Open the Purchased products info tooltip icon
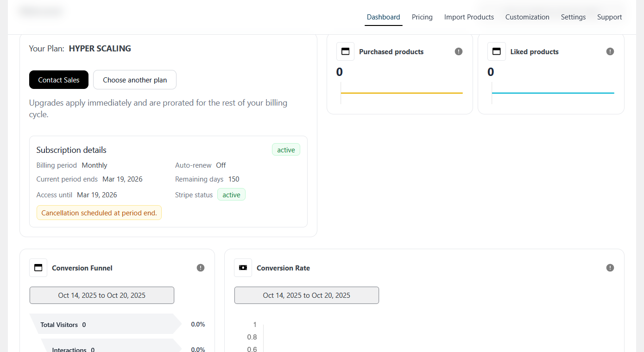 [x=459, y=51]
